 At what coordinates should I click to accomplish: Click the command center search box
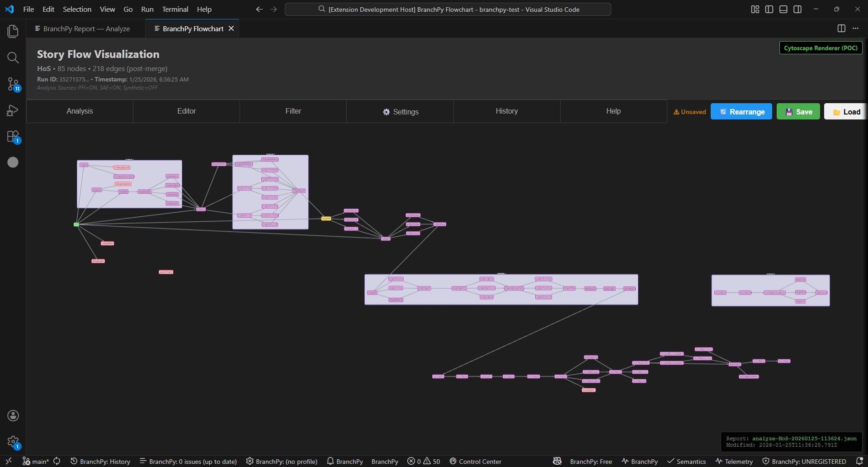448,9
